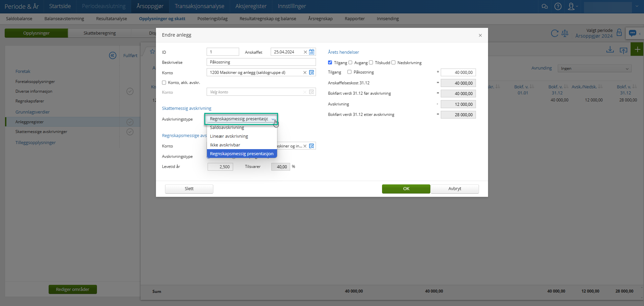The image size is (644, 306).
Task: Switch to the Balanseavstemming tab
Action: click(x=64, y=19)
